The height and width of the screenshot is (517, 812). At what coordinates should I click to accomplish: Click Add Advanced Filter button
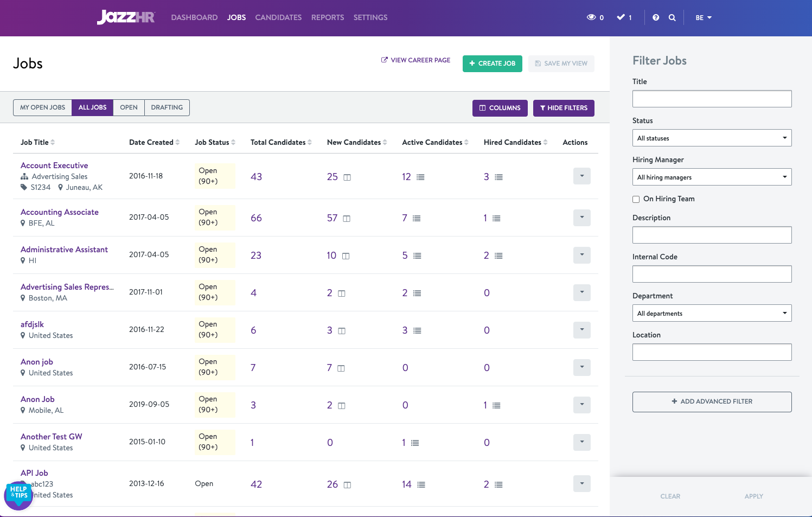point(712,401)
